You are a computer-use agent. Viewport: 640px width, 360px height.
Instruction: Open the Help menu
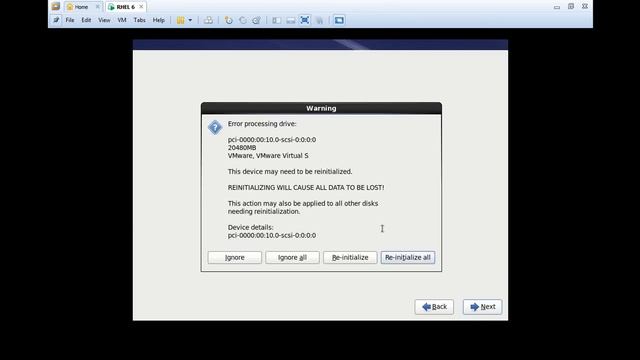pyautogui.click(x=158, y=20)
